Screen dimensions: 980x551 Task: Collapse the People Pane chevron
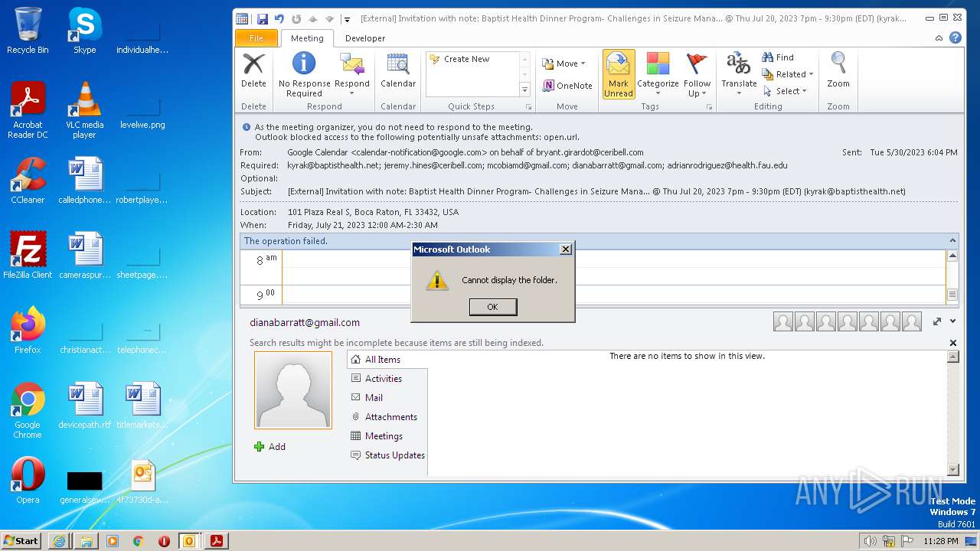pyautogui.click(x=953, y=321)
